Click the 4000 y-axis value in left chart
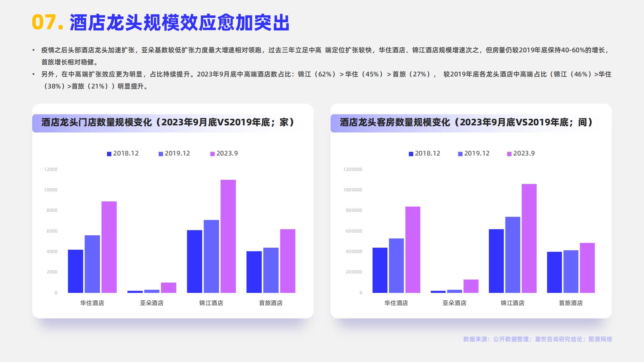Viewport: 644px width, 362px height. [52, 252]
